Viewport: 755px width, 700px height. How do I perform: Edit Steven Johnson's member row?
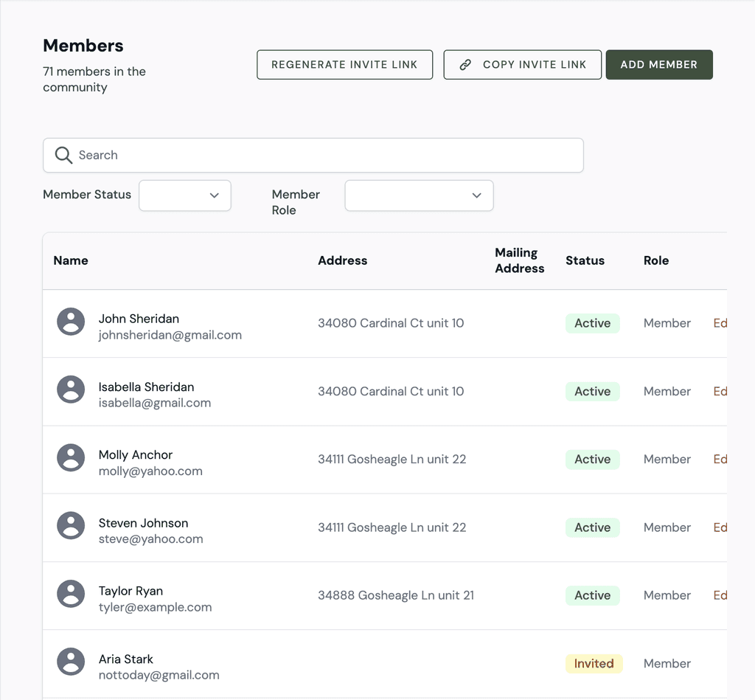coord(720,527)
